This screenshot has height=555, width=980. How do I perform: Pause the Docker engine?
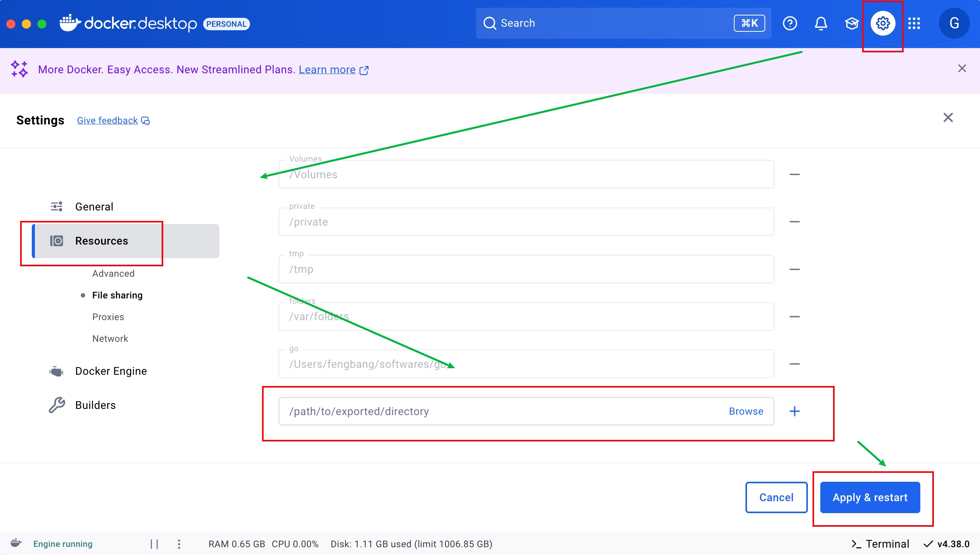click(x=154, y=544)
